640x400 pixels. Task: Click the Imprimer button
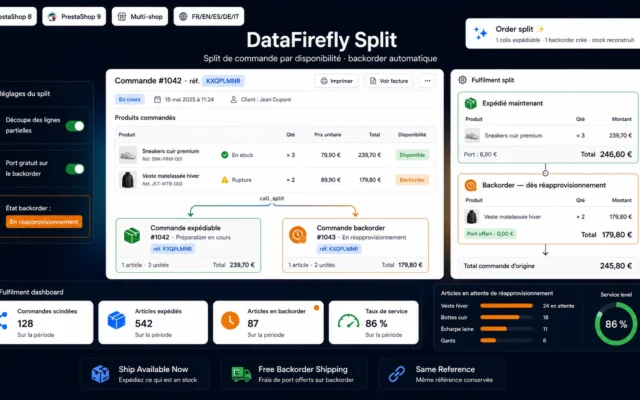pyautogui.click(x=337, y=81)
